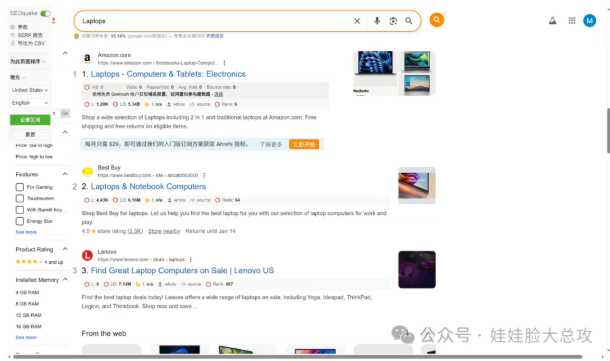Open three-dot menu of Amazon result
Viewport: 610px width, 361px height.
[224, 63]
